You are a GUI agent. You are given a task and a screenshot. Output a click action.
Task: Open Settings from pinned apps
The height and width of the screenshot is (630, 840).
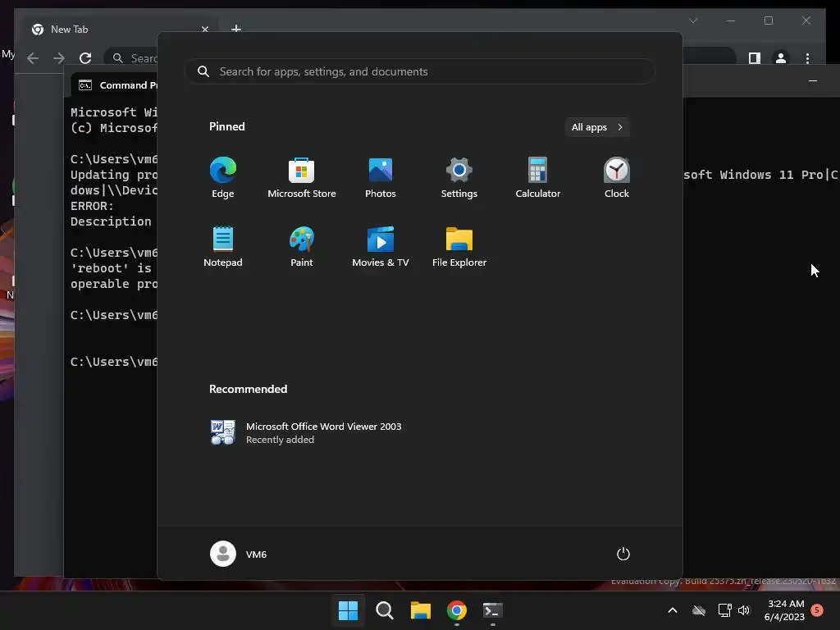click(x=459, y=178)
